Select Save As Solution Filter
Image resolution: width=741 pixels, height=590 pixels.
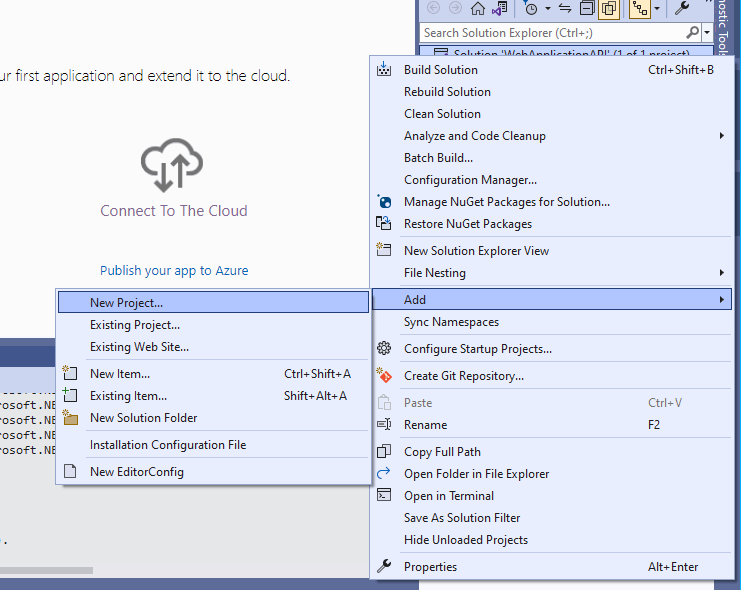(x=551, y=518)
